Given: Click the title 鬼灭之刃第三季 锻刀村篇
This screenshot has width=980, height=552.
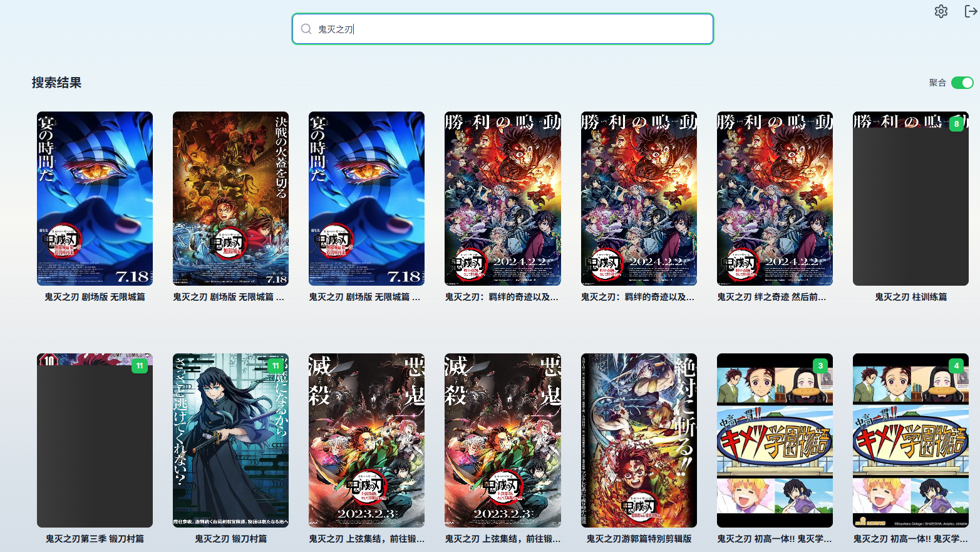Looking at the screenshot, I should [x=95, y=539].
